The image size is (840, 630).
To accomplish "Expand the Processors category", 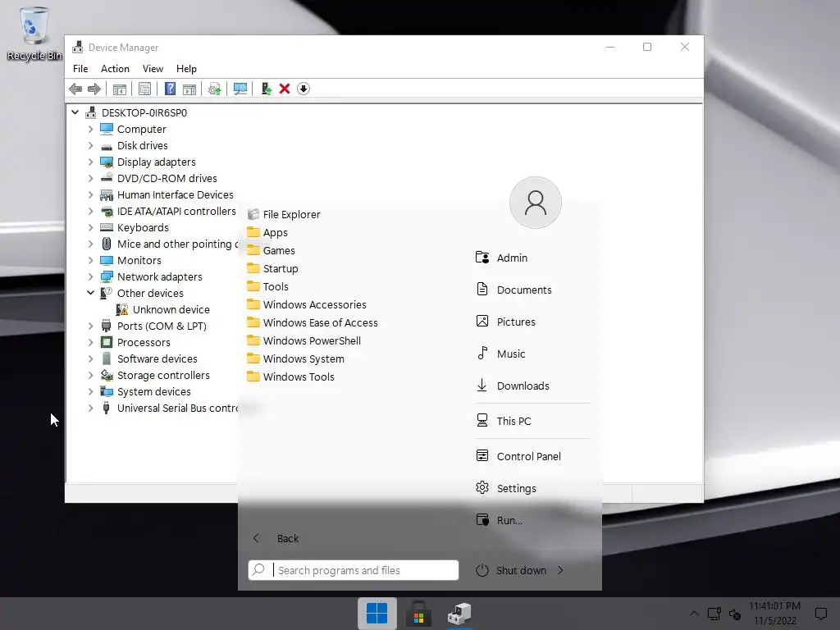I will click(x=90, y=342).
